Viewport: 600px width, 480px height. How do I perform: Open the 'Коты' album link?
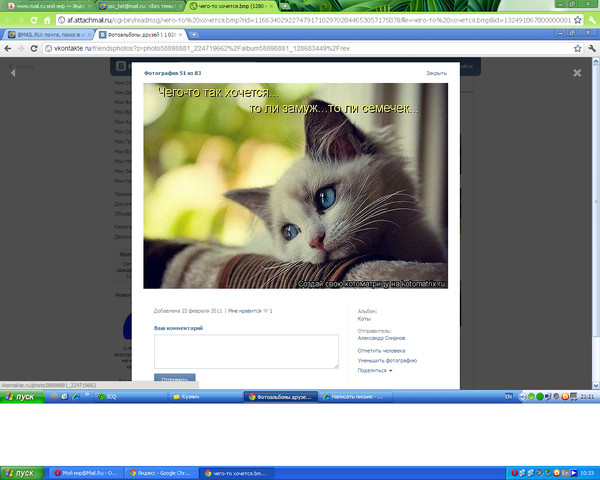(364, 319)
